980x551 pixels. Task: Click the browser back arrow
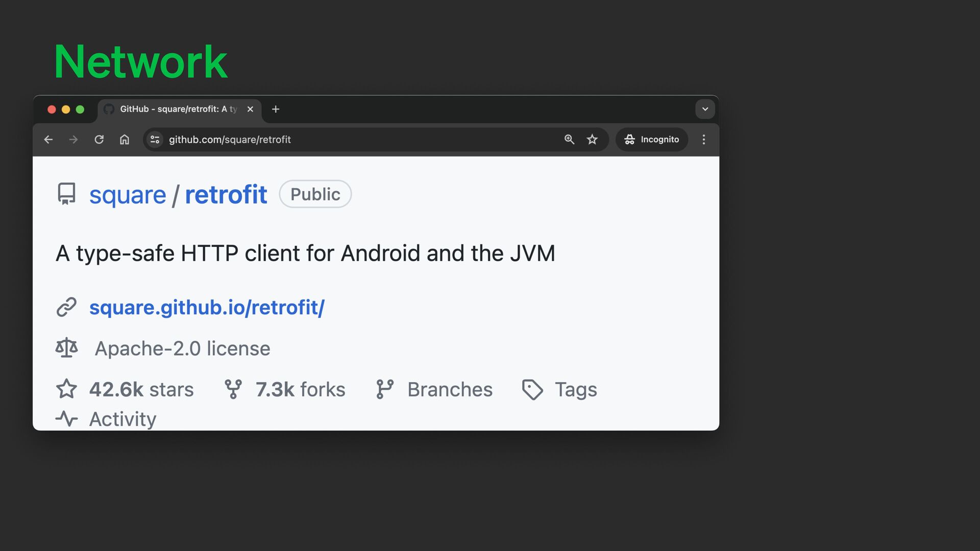pyautogui.click(x=48, y=139)
